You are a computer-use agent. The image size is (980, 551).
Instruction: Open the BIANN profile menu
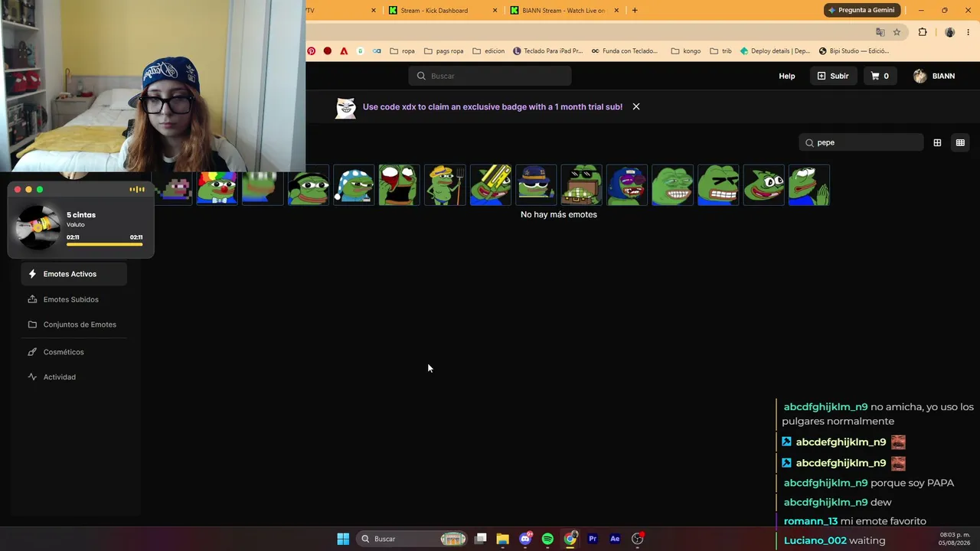coord(934,76)
